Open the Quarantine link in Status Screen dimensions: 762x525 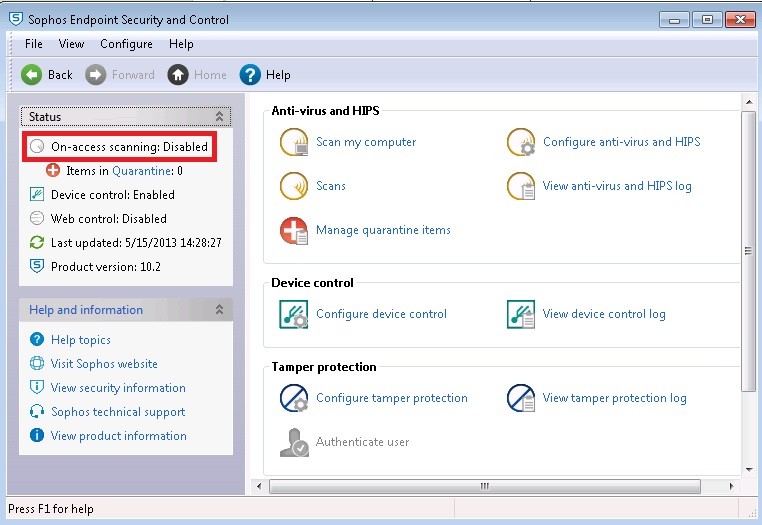click(142, 171)
